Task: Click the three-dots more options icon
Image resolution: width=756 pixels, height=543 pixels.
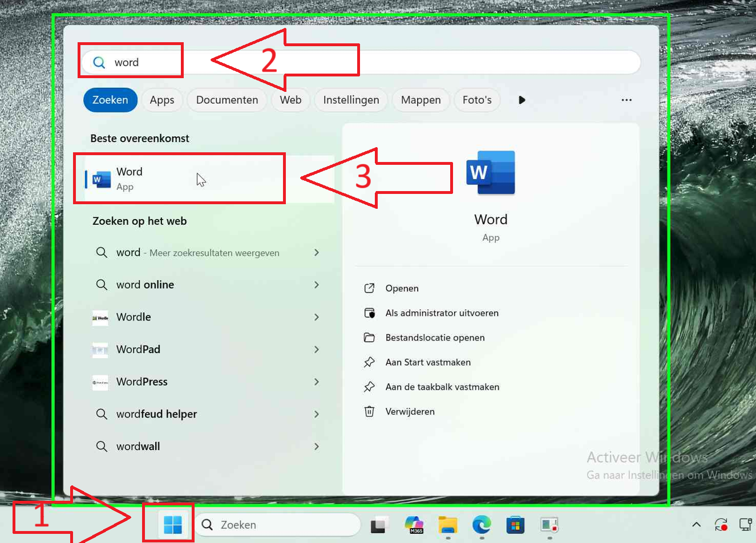Action: point(626,100)
